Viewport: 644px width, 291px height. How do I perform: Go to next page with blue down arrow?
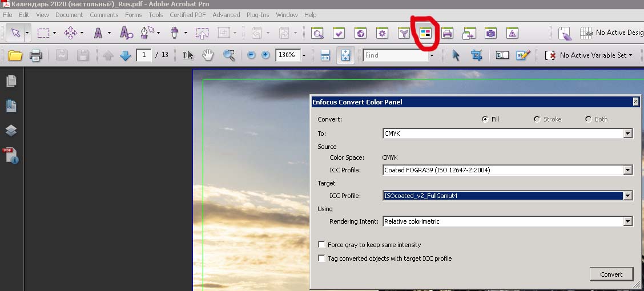[125, 55]
